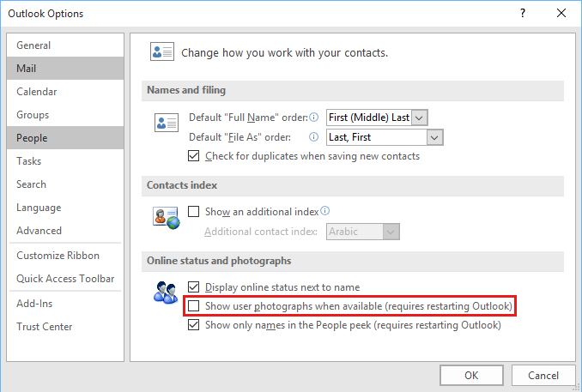Uncheck Display online status next to name
Viewport: 582px width, 392px height.
click(x=193, y=287)
